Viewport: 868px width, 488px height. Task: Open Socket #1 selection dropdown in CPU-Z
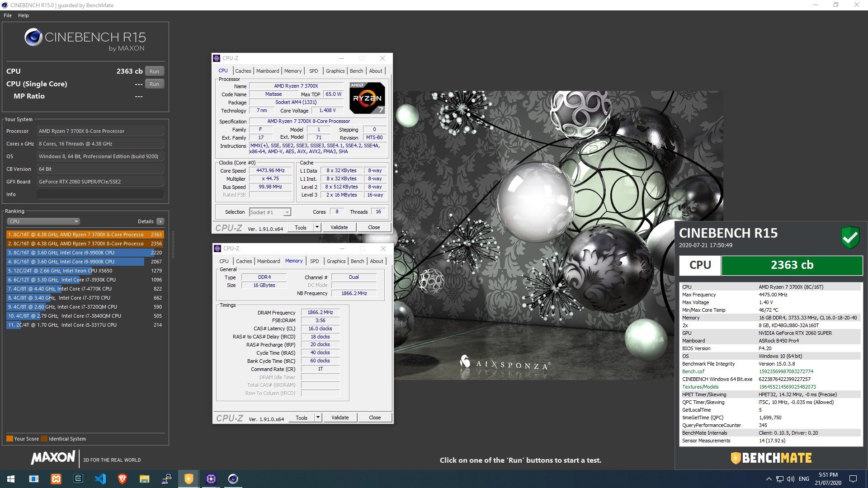click(270, 212)
